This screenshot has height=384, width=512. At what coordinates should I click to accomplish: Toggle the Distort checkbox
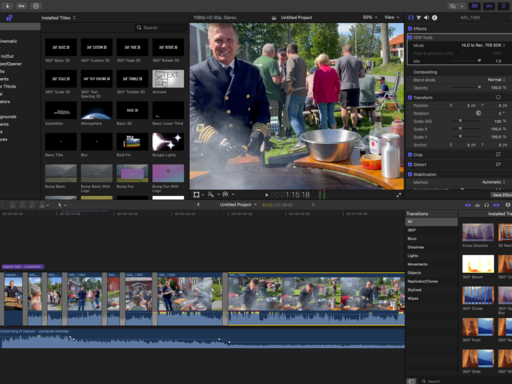[410, 164]
